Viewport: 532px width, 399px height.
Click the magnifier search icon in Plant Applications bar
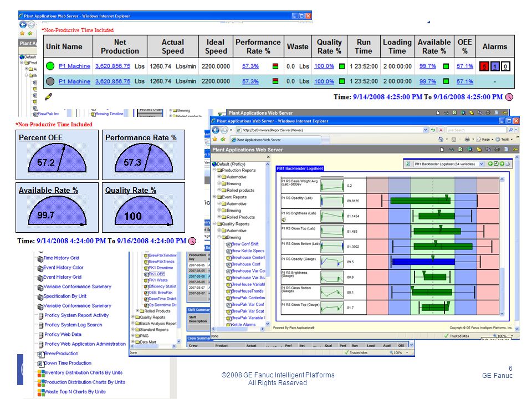click(469, 150)
